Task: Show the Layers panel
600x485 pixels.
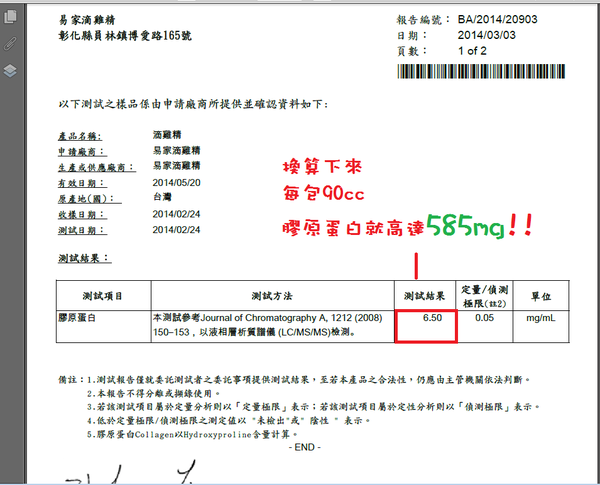Action: click(10, 70)
